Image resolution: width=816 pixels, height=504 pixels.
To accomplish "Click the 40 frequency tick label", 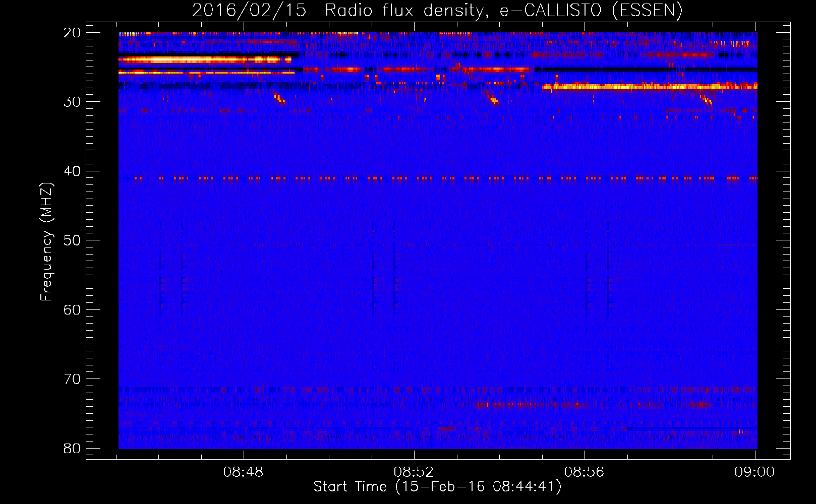I will coord(72,171).
